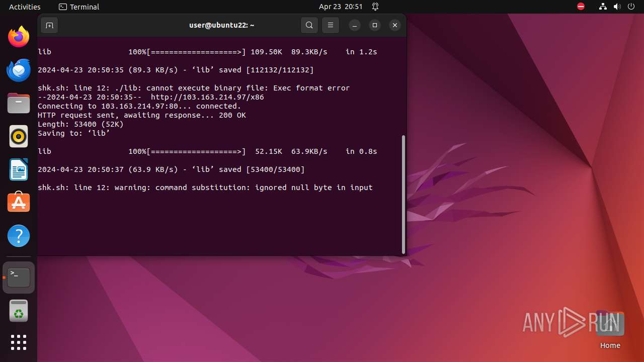Screen dimensions: 644x362
Task: Select the running Terminal dock icon
Action: tap(19, 278)
